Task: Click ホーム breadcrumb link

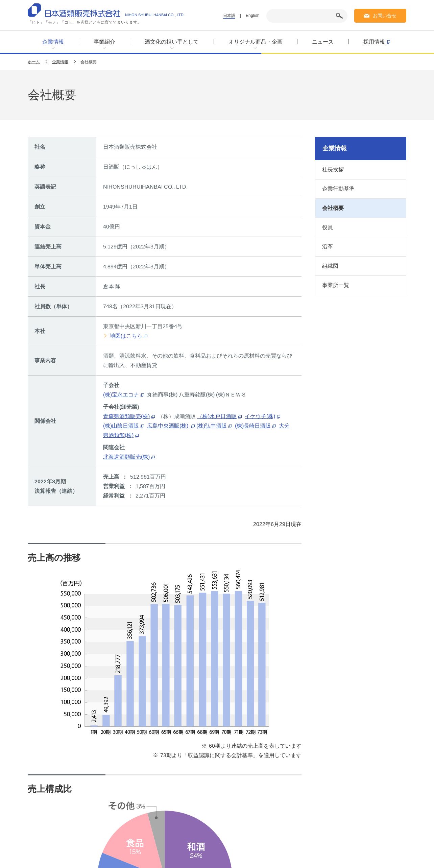Action: tap(34, 62)
